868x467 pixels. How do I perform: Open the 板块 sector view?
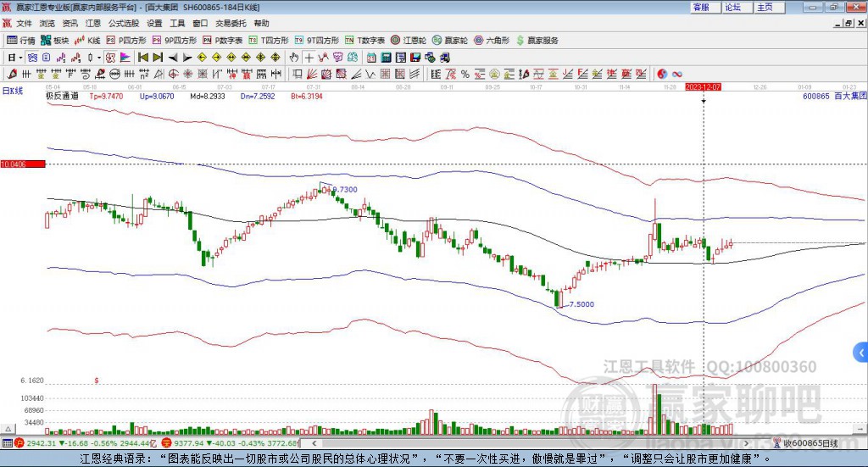click(54, 41)
